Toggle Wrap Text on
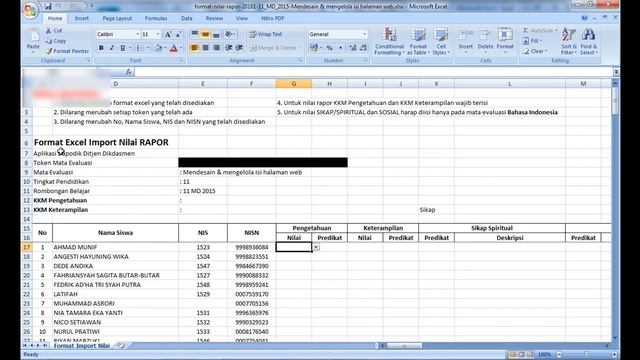 (x=266, y=34)
